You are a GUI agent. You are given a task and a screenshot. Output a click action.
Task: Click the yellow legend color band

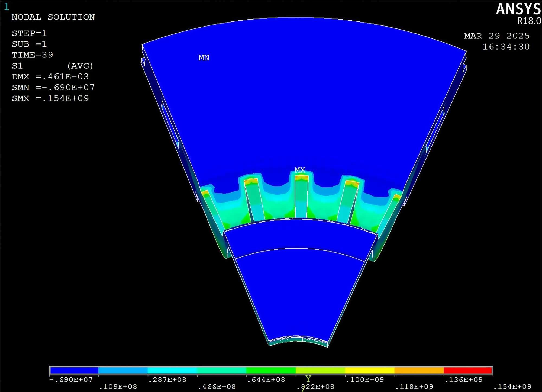(x=369, y=370)
